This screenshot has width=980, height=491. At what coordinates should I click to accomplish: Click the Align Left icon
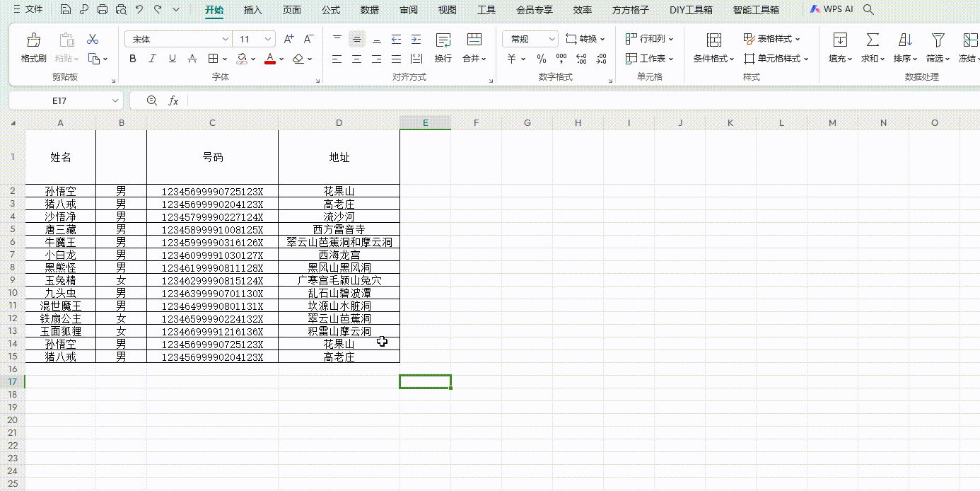point(337,59)
